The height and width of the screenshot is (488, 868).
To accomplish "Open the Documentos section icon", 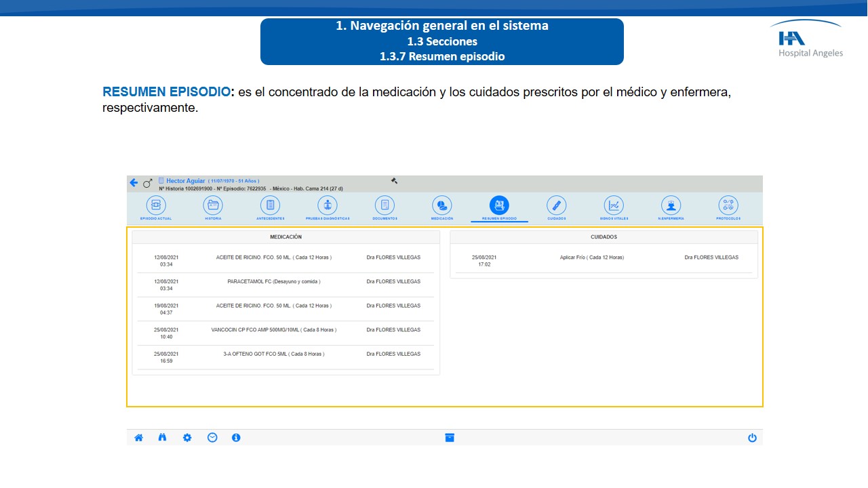I will click(384, 205).
